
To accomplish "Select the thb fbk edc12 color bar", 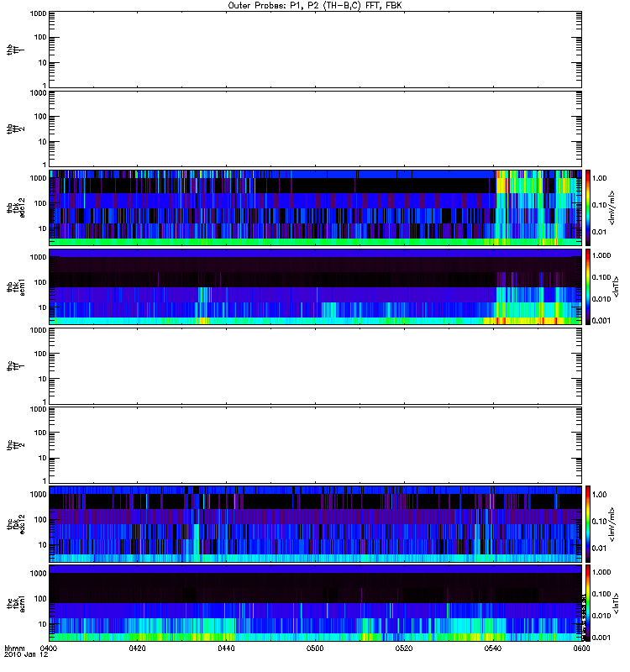I will pyautogui.click(x=588, y=207).
